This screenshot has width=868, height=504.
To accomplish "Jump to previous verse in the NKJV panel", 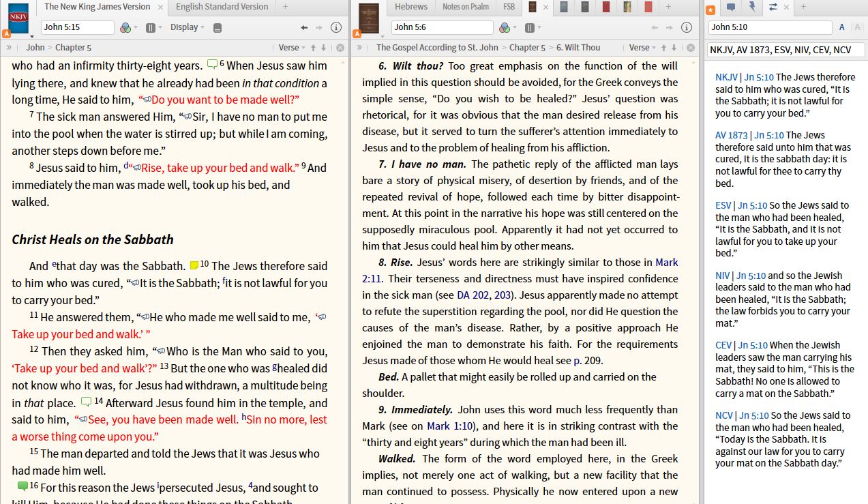I will click(x=314, y=47).
